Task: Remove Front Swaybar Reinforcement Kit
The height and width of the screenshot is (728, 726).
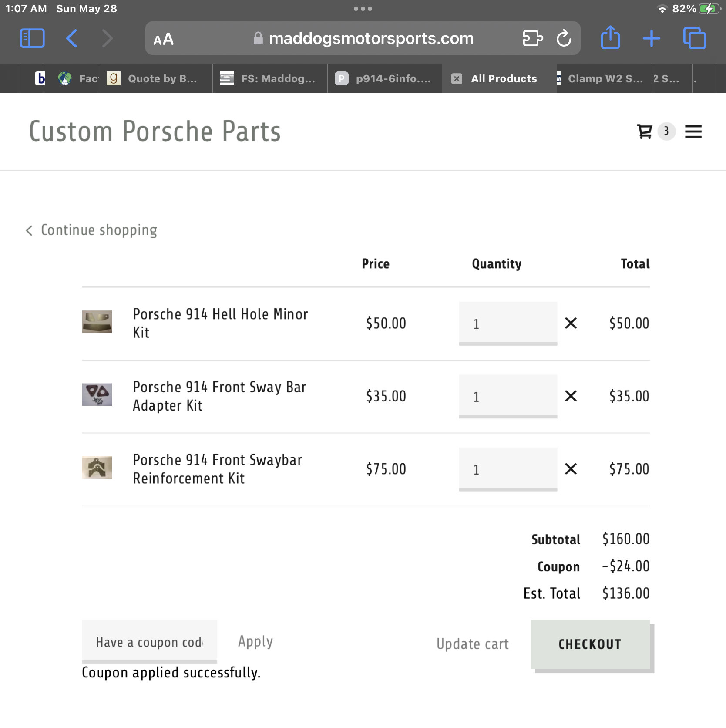Action: [x=571, y=469]
